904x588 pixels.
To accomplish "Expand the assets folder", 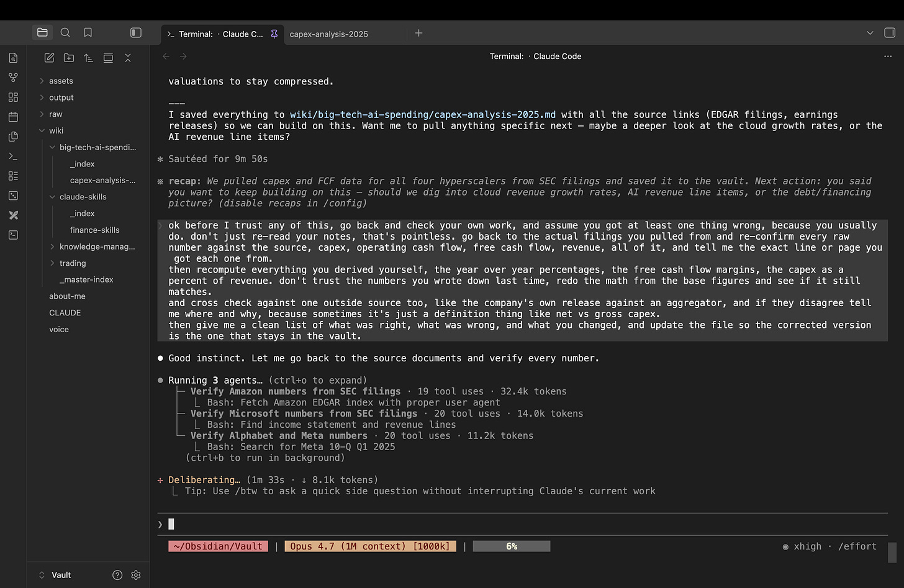I will [61, 81].
